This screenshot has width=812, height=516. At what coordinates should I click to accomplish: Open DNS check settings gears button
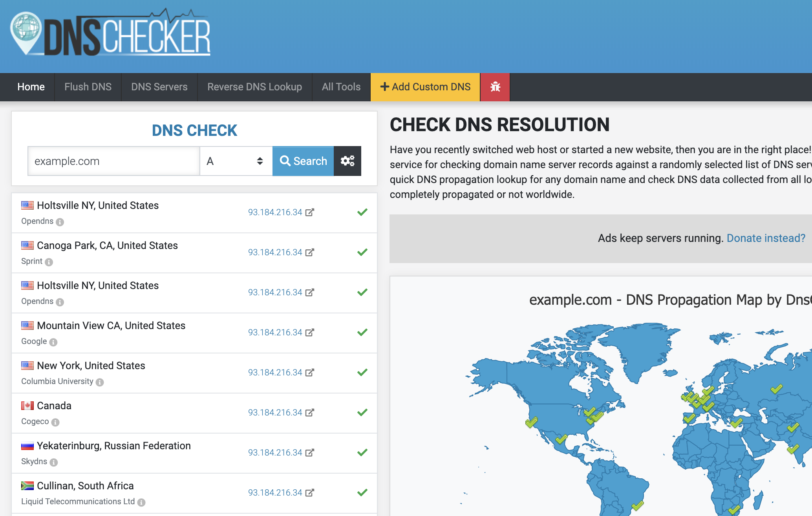pos(347,161)
